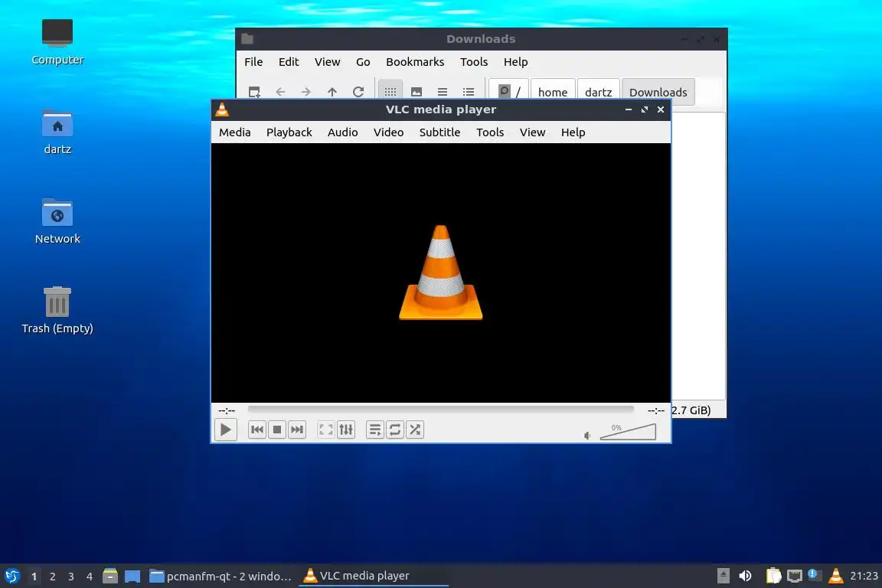The image size is (882, 588).
Task: Go to previous media in VLC
Action: (x=257, y=430)
